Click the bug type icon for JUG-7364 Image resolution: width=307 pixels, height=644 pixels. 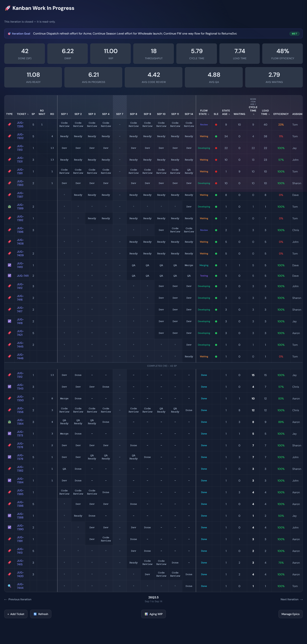[9, 422]
